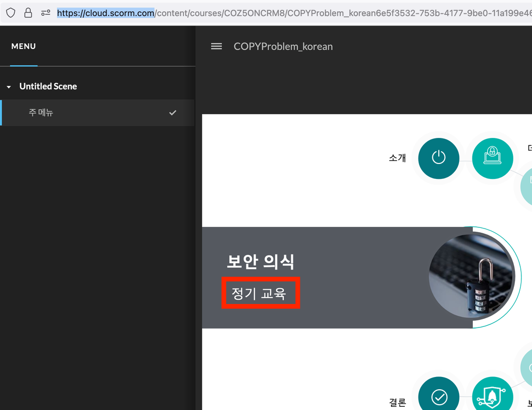Image resolution: width=532 pixels, height=410 pixels.
Task: Click the laptop lock teal circle icon
Action: [492, 158]
